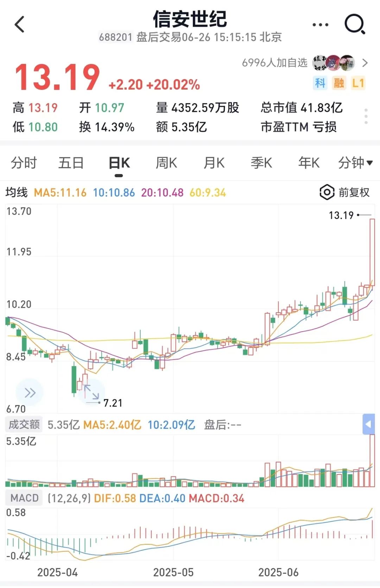
Task: Tap the 市盈TTM 亏损 entry
Action: [x=298, y=127]
